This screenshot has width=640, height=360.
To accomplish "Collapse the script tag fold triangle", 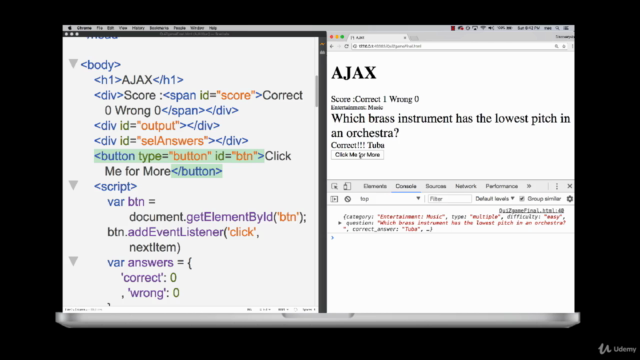I will (x=73, y=185).
